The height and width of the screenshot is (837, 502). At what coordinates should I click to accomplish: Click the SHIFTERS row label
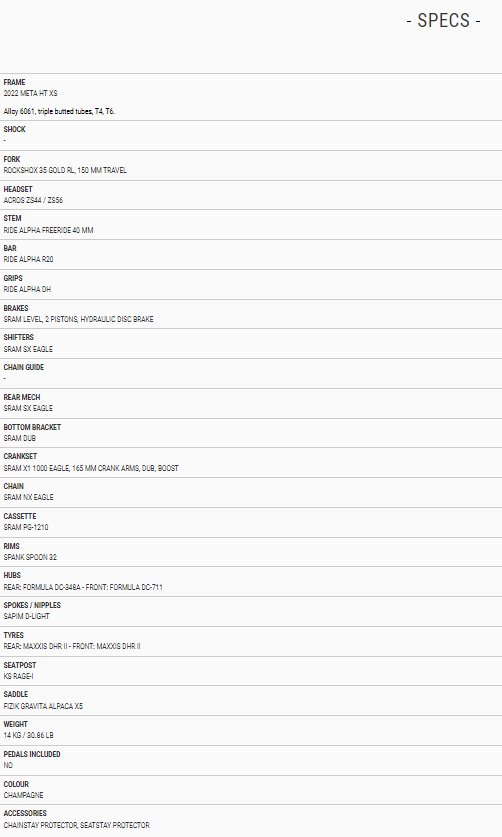[19, 337]
